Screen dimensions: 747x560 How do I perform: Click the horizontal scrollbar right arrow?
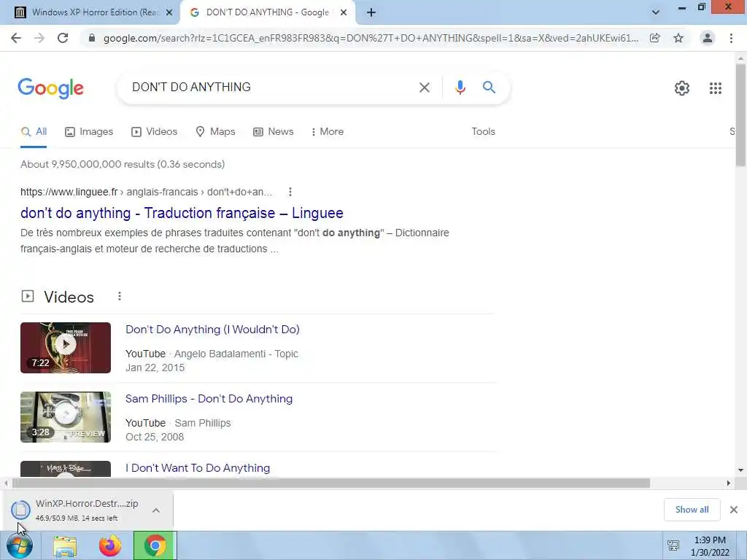(729, 483)
